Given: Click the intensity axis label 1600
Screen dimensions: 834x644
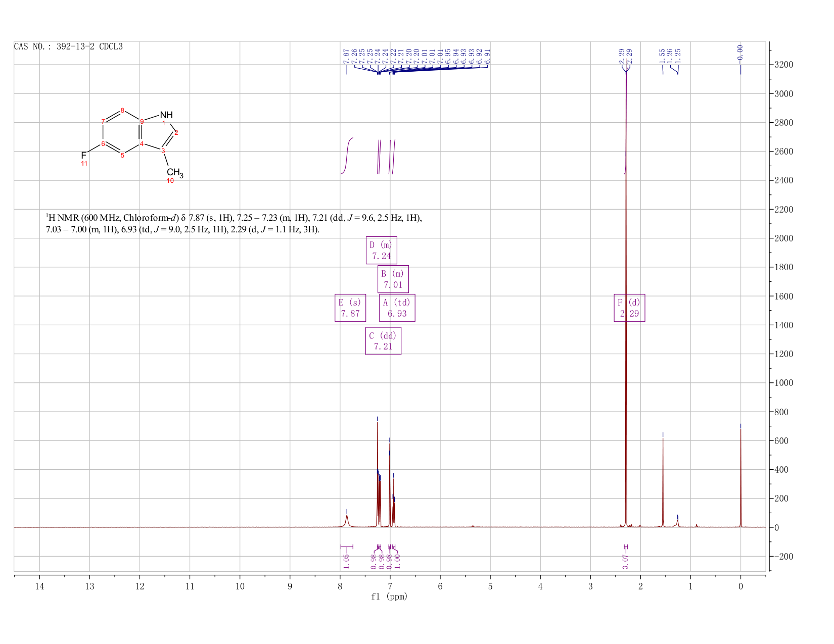Looking at the screenshot, I should pyautogui.click(x=783, y=296).
